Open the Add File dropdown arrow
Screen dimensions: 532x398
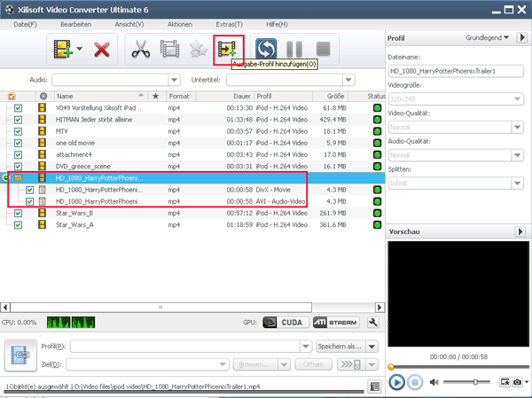coord(80,49)
